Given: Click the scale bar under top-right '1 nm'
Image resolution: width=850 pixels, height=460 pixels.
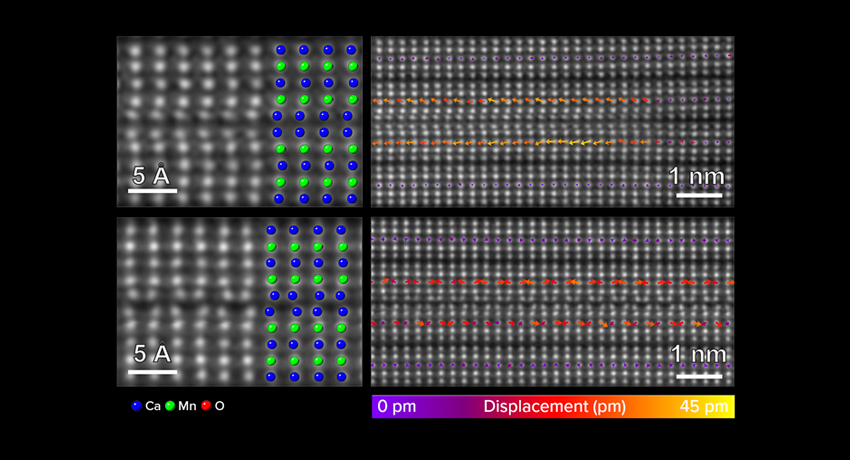Looking at the screenshot, I should click(699, 195).
